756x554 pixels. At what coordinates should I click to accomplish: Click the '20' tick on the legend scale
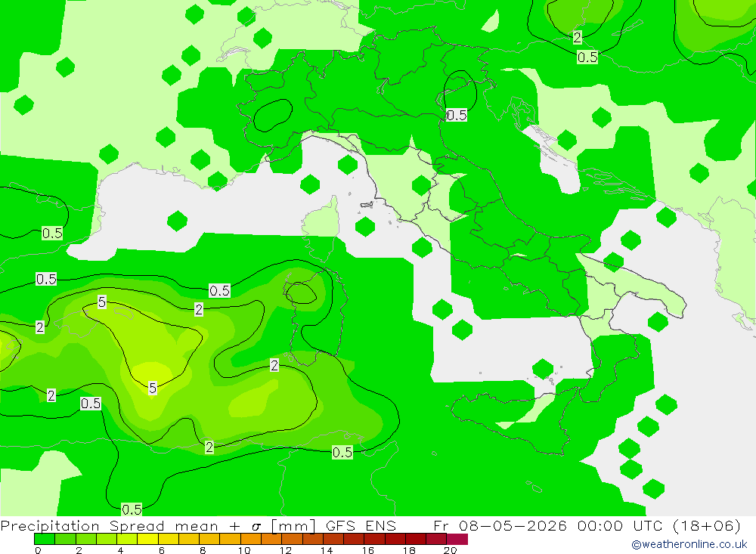451,550
